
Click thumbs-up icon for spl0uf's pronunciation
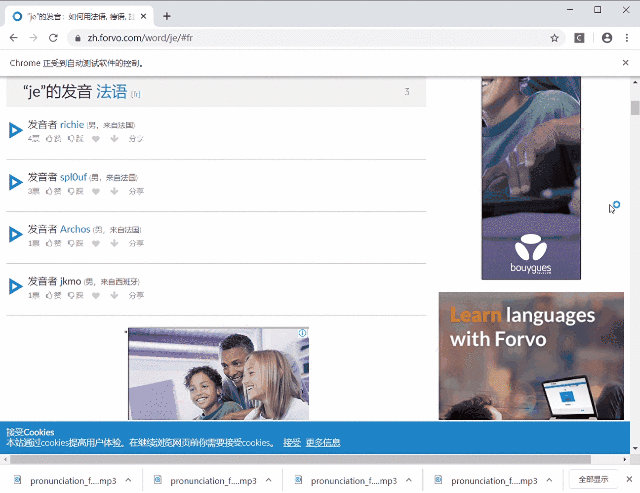click(50, 190)
